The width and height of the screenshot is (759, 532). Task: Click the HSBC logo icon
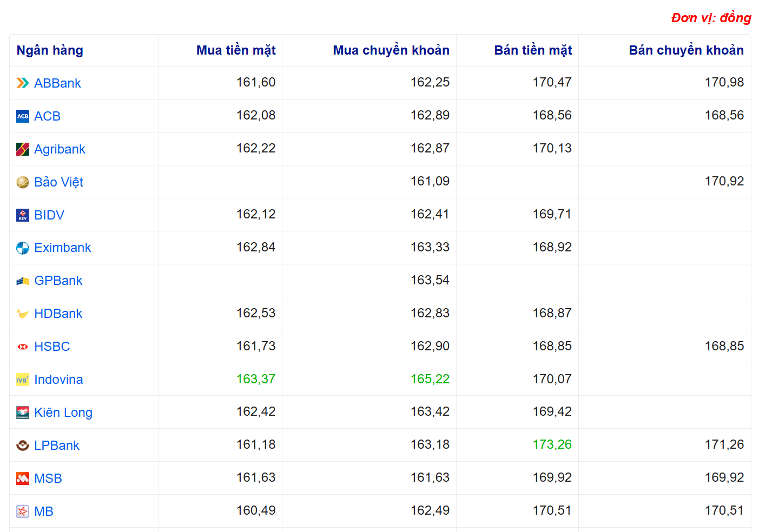pos(23,347)
